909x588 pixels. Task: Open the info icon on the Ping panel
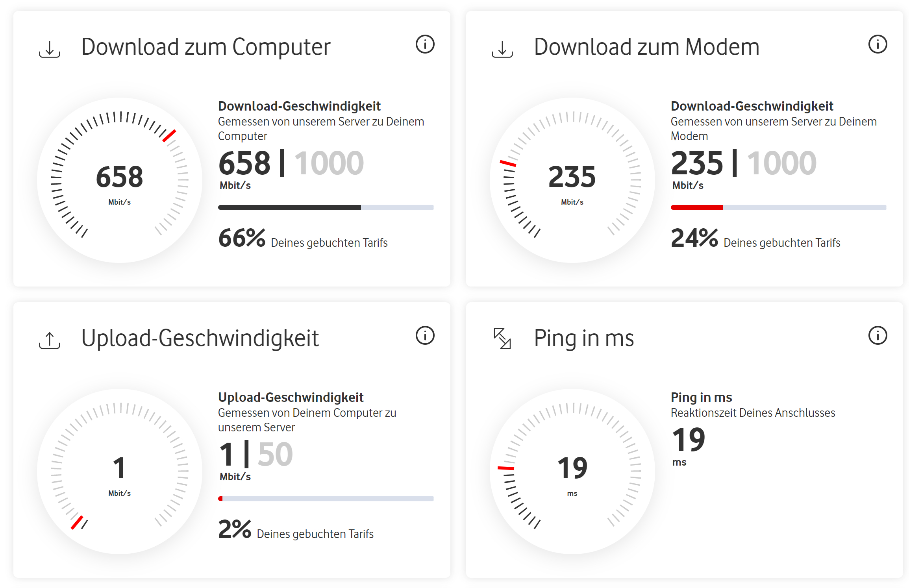point(877,336)
